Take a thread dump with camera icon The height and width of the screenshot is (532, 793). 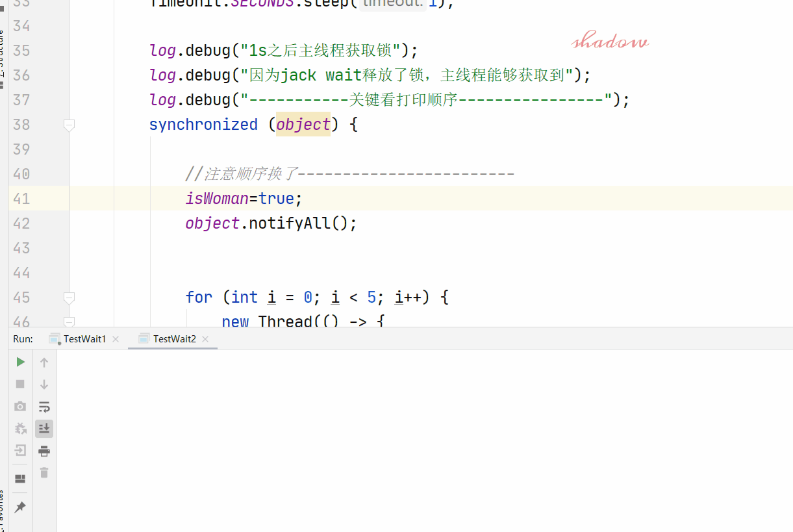(20, 406)
